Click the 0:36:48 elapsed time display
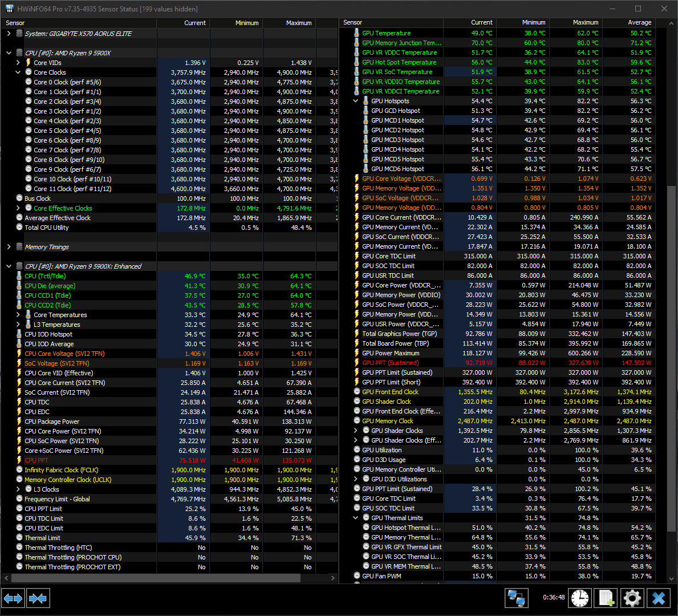The width and height of the screenshot is (678, 616). pyautogui.click(x=554, y=597)
